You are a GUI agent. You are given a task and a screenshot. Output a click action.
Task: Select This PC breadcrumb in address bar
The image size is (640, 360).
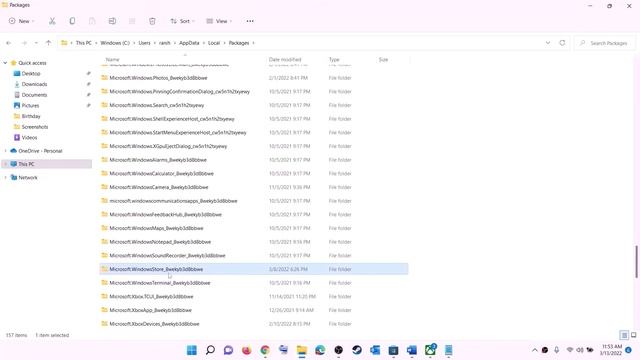84,43
